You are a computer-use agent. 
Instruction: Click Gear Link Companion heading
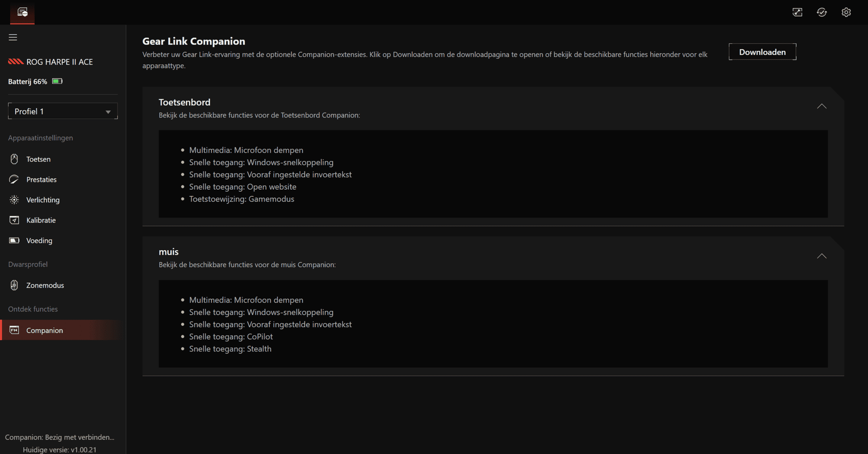pos(194,41)
